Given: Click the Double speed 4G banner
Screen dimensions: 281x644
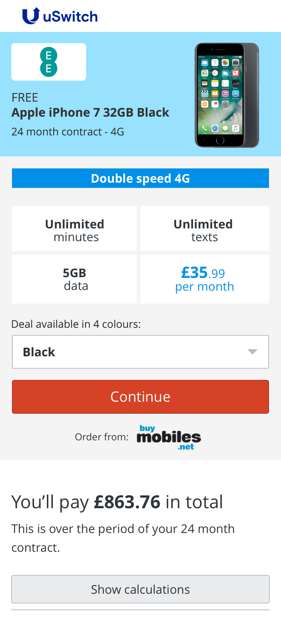Looking at the screenshot, I should click(140, 178).
